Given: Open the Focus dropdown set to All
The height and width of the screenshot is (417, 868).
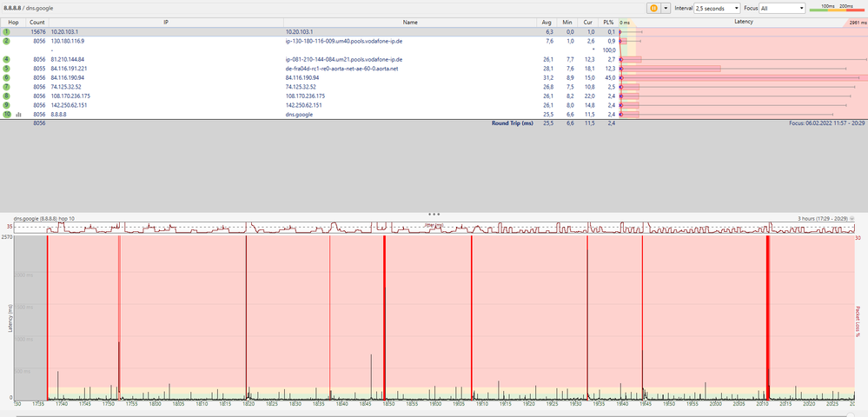Looking at the screenshot, I should [x=782, y=9].
